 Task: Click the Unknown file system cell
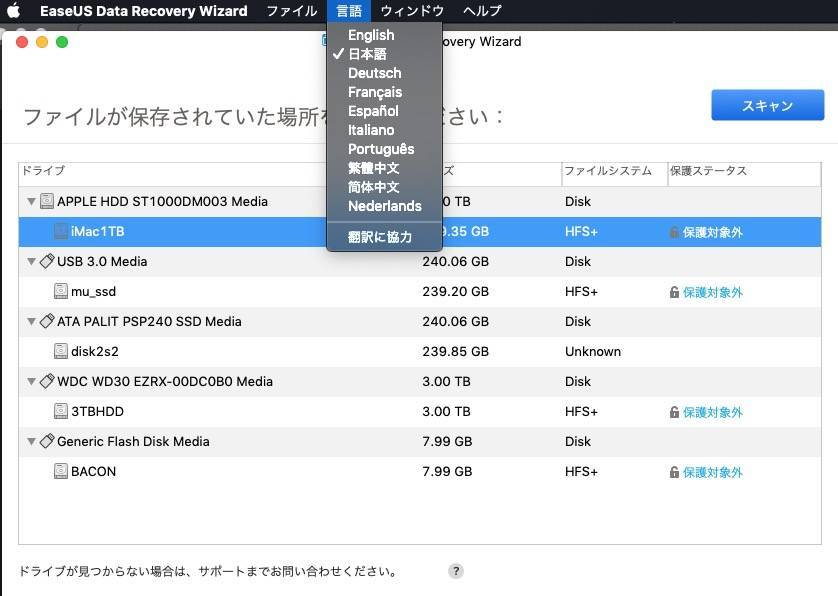click(593, 351)
